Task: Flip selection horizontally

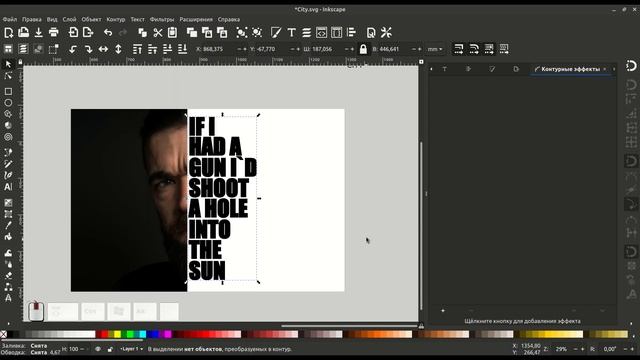Action: coord(103,49)
